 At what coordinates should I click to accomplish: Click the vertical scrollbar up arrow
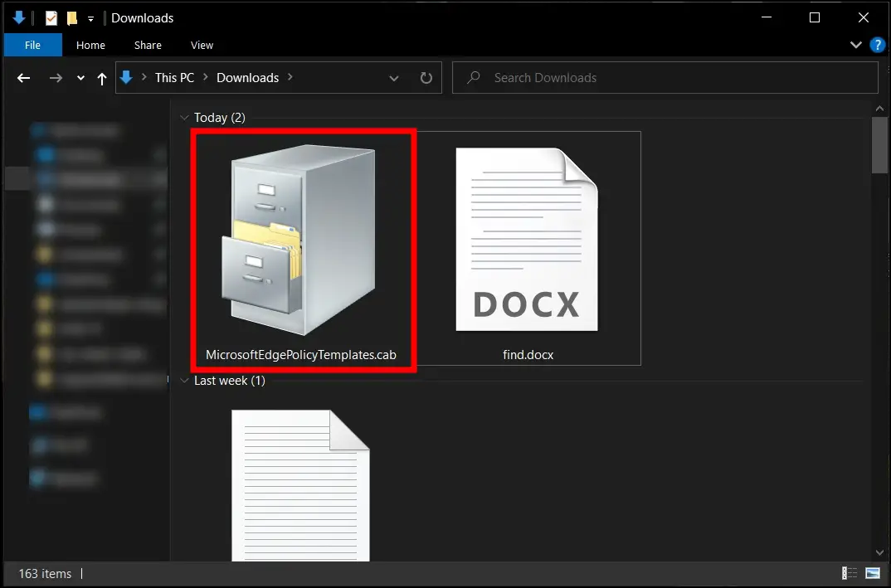click(879, 109)
